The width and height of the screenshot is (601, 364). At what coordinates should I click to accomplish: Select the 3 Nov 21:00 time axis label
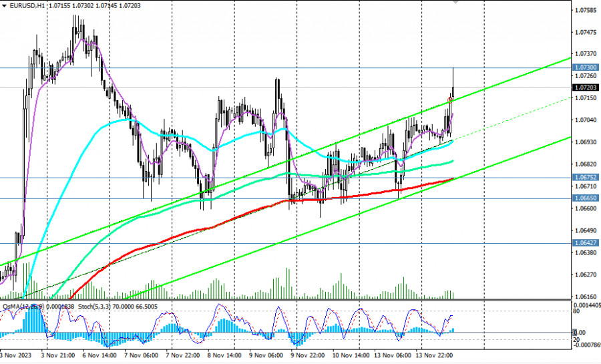click(x=58, y=355)
